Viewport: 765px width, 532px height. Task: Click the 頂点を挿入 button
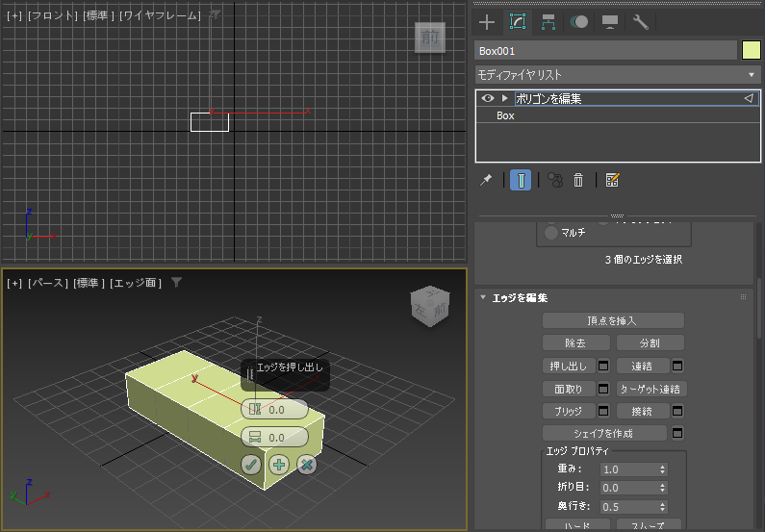pyautogui.click(x=613, y=320)
